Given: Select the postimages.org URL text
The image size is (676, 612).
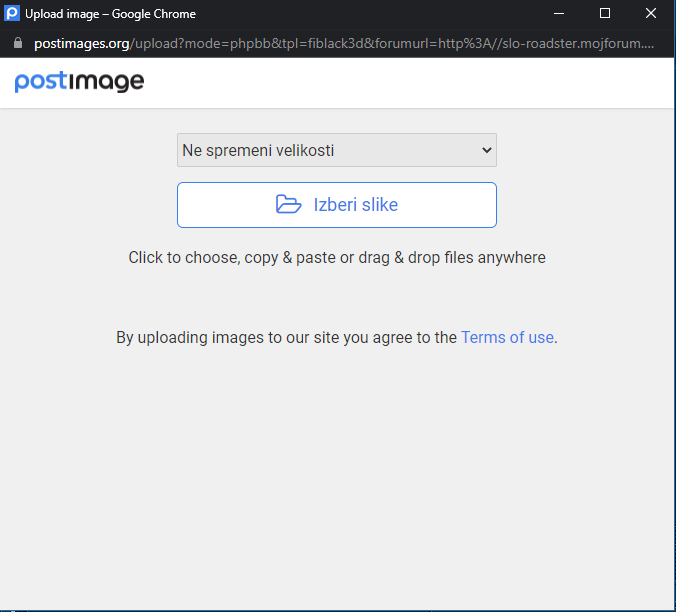Looking at the screenshot, I should pyautogui.click(x=344, y=44).
